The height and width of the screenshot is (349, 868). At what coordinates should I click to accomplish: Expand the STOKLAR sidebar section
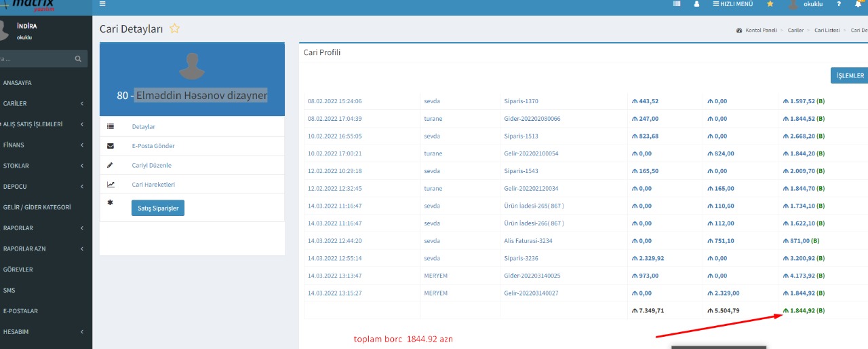tap(41, 166)
